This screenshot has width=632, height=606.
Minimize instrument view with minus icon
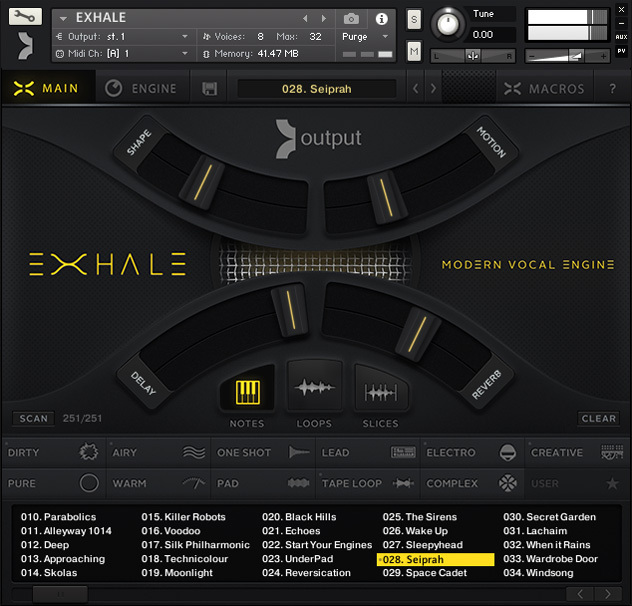[621, 23]
